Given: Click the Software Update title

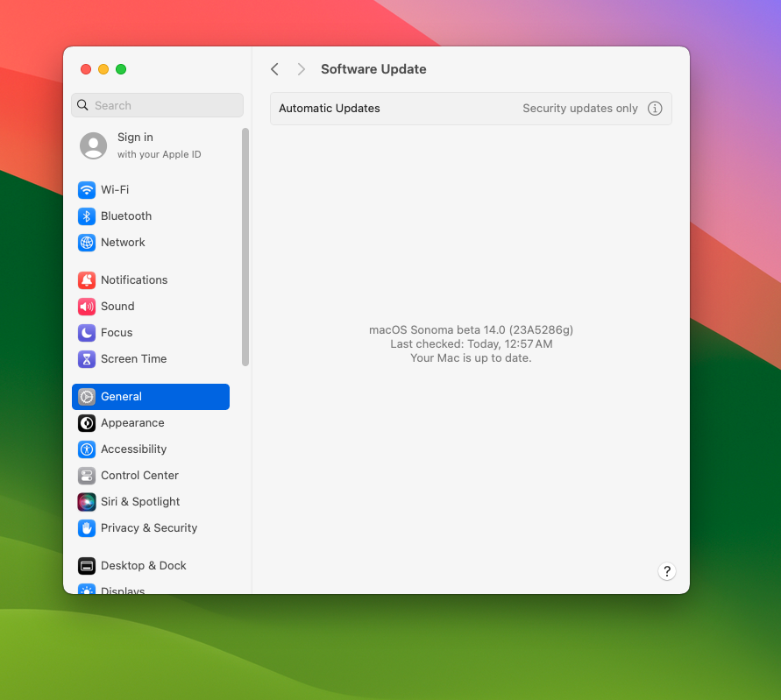Looking at the screenshot, I should [x=373, y=69].
